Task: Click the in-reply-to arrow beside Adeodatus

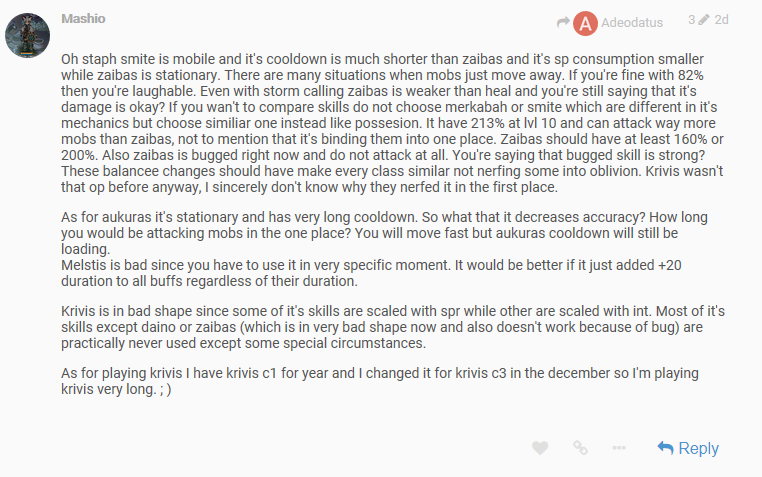Action: point(563,21)
